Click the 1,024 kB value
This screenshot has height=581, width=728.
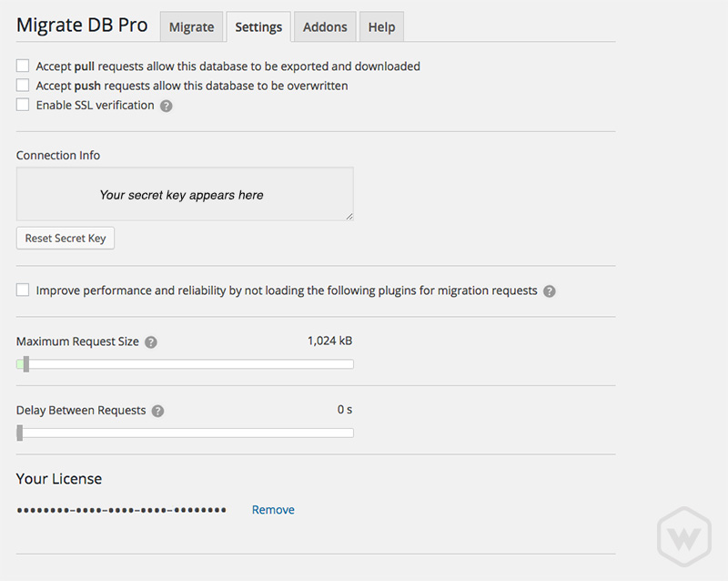(x=329, y=341)
